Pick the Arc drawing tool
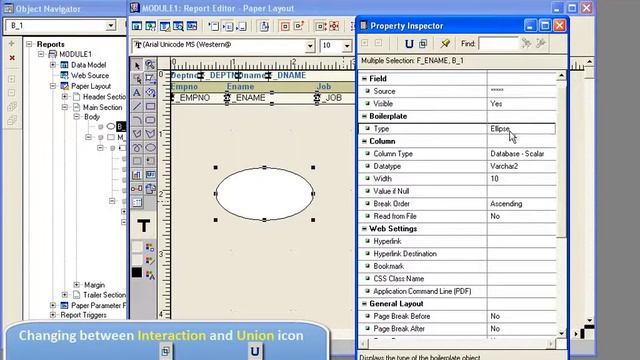640x360 pixels. point(137,120)
